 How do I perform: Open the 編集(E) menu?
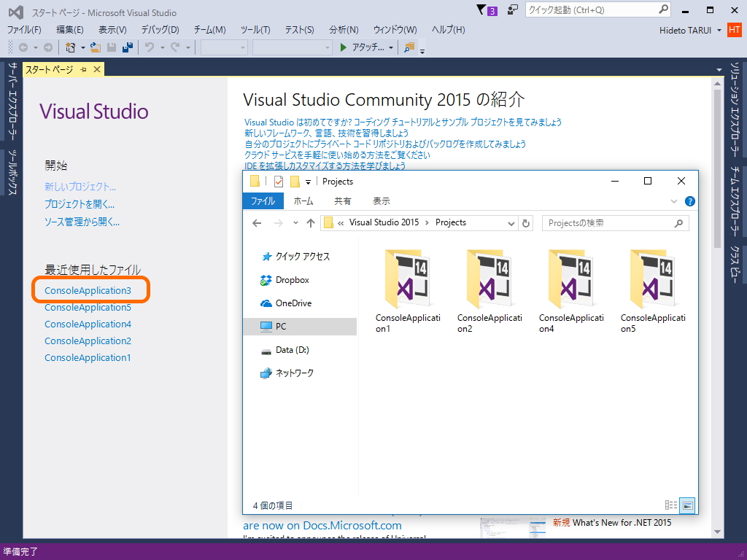[69, 29]
